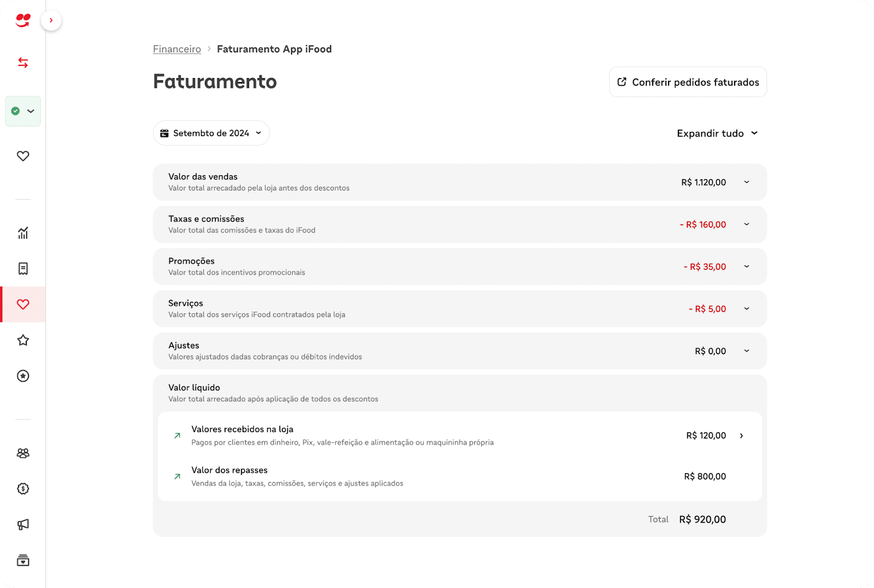Viewport: 874px width, 588px height.
Task: Open the Setembro de 2024 month picker
Action: (x=211, y=133)
